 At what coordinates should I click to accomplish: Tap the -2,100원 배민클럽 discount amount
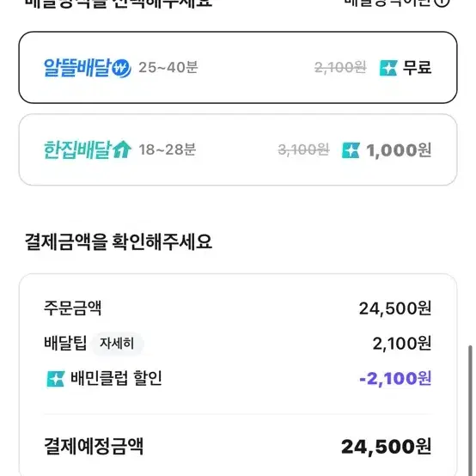(x=395, y=379)
